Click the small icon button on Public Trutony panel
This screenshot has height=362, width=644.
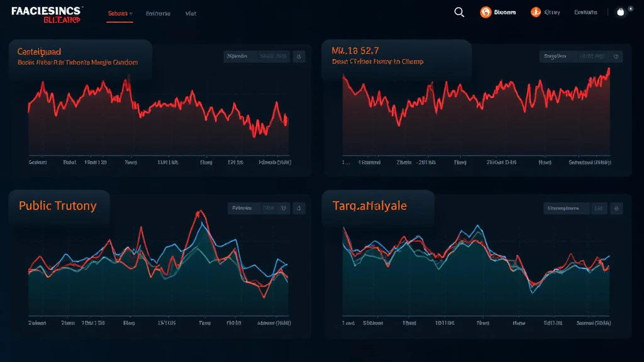(299, 208)
